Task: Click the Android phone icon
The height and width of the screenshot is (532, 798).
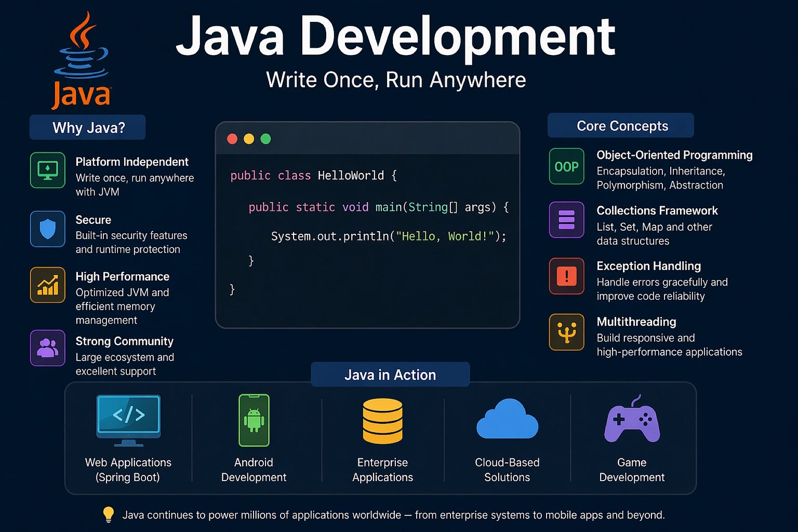Action: pyautogui.click(x=254, y=420)
